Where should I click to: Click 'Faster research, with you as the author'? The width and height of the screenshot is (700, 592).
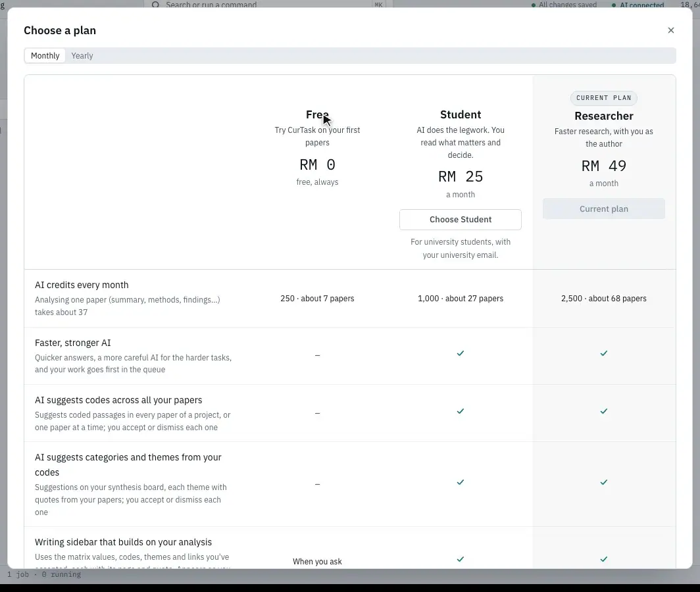(603, 137)
